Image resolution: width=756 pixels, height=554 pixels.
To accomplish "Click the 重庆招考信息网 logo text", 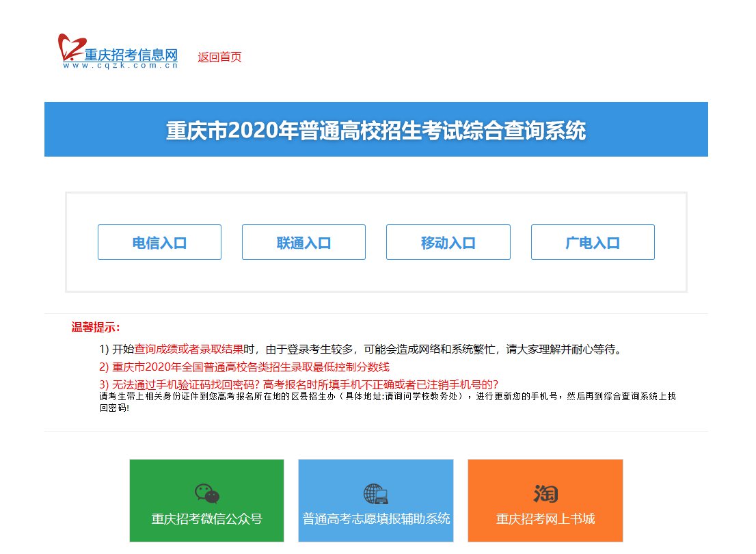I will click(x=130, y=54).
